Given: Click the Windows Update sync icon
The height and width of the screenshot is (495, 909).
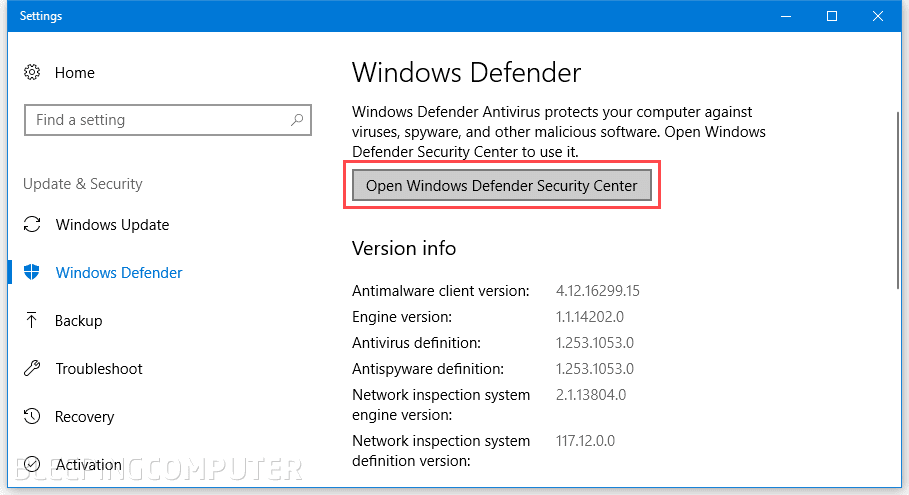Looking at the screenshot, I should coord(32,224).
